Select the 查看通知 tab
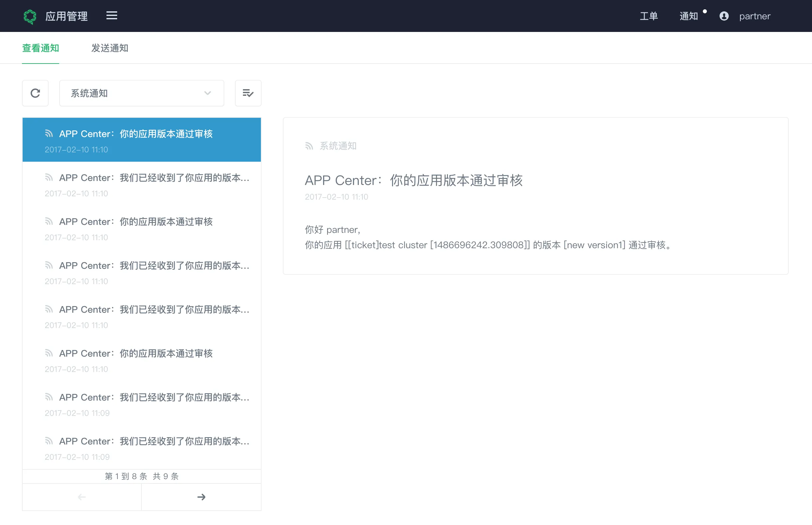The image size is (812, 525). click(40, 48)
